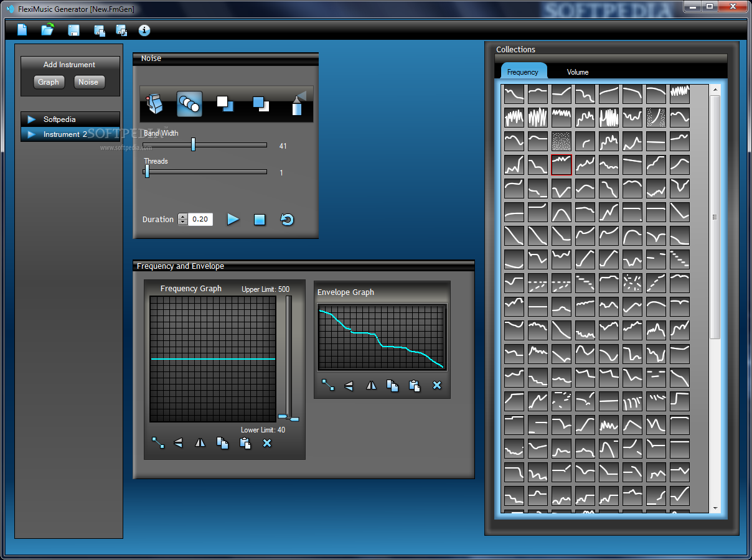The width and height of the screenshot is (752, 560).
Task: Click the Frequency Graph line draw tool
Action: [158, 443]
